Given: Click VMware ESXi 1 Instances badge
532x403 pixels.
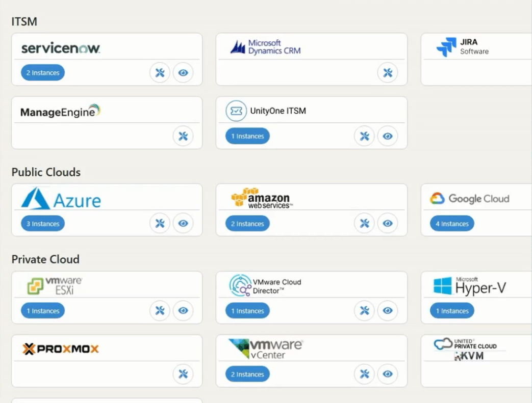Looking at the screenshot, I should tap(43, 310).
